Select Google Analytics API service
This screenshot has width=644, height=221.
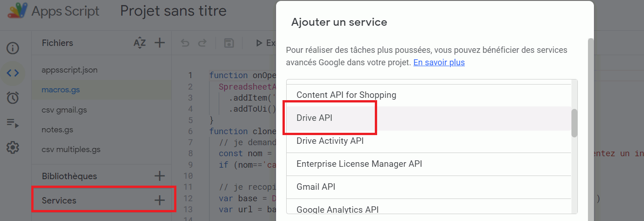pyautogui.click(x=429, y=207)
